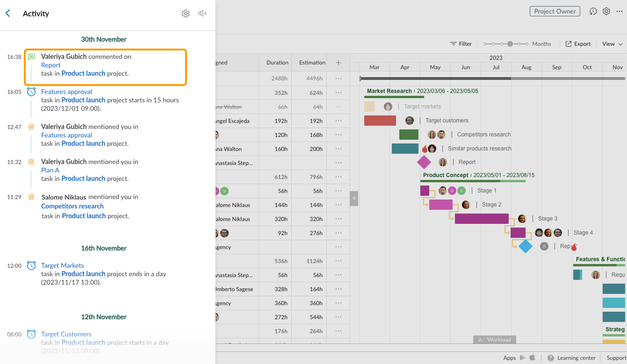This screenshot has width=627, height=364.
Task: Click the plus to add a new column
Action: click(338, 62)
